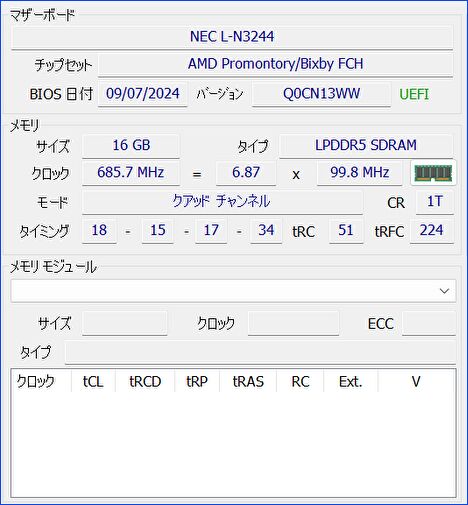Click the green memory module icon
Image resolution: width=468 pixels, height=505 pixels.
tap(433, 173)
